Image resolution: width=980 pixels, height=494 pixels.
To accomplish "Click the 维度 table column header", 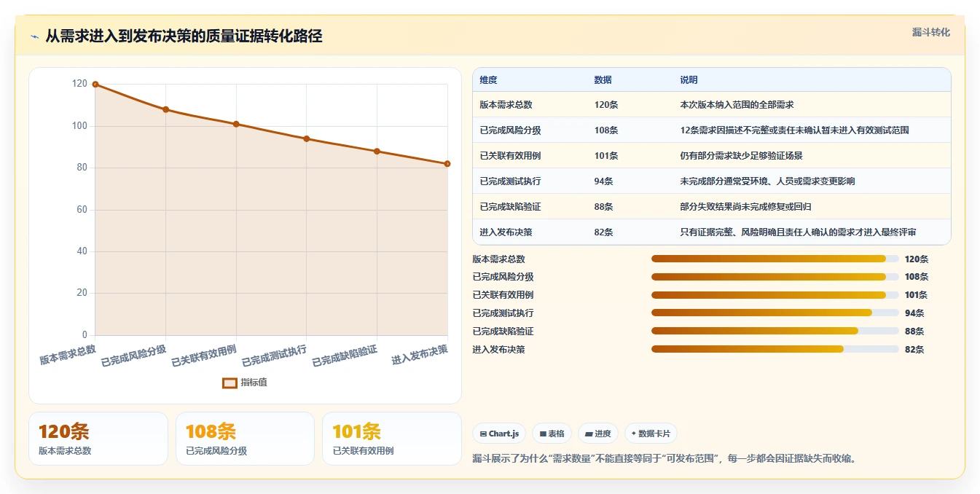I will [x=488, y=80].
